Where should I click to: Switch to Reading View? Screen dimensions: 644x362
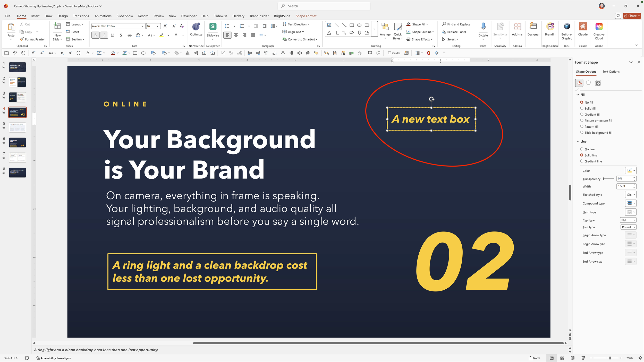[x=572, y=358]
